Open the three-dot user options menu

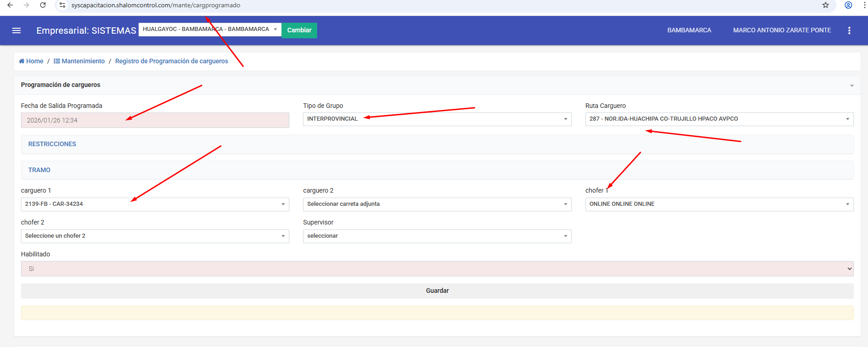click(x=849, y=31)
